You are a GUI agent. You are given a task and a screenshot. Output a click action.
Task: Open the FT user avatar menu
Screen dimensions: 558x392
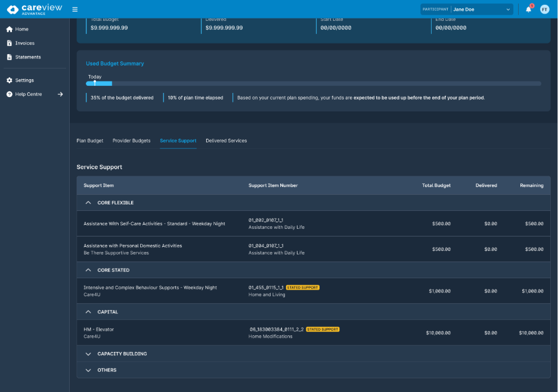tap(544, 10)
